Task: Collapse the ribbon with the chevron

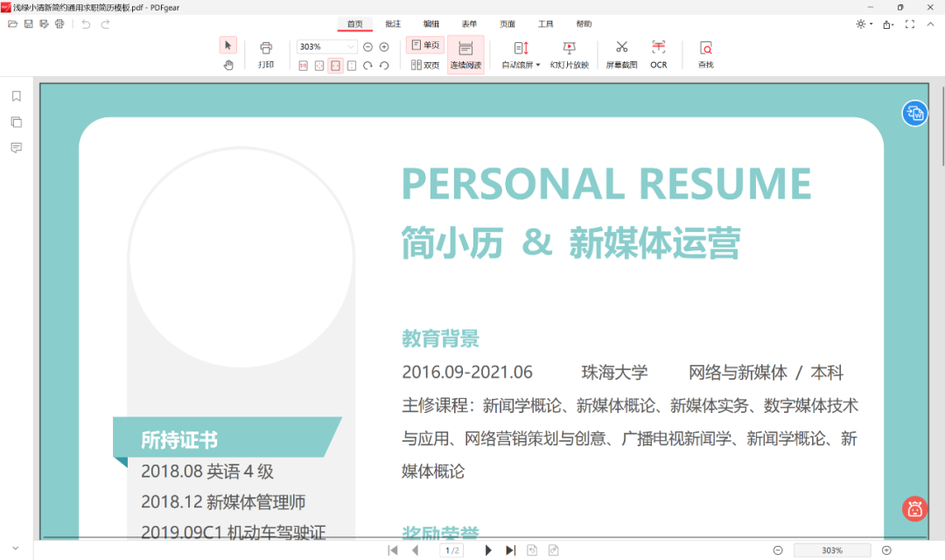Action: [930, 24]
